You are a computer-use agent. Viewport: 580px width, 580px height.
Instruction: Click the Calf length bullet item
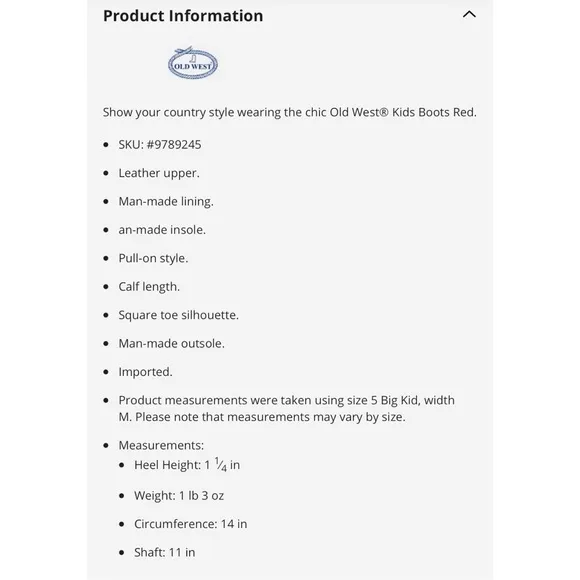tap(149, 287)
